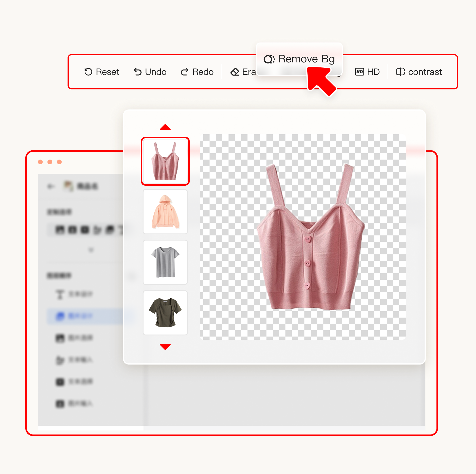476x474 pixels.
Task: Click the Redo button
Action: click(197, 72)
